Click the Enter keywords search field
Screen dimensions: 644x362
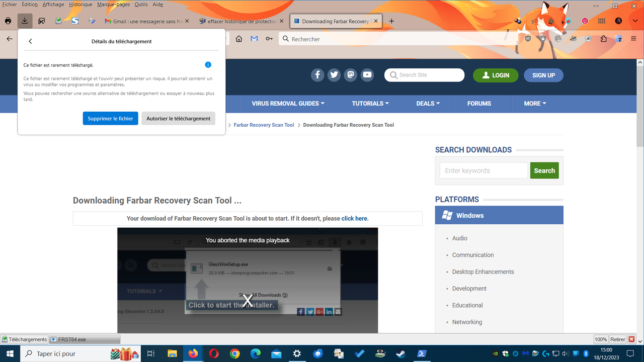[x=483, y=170]
